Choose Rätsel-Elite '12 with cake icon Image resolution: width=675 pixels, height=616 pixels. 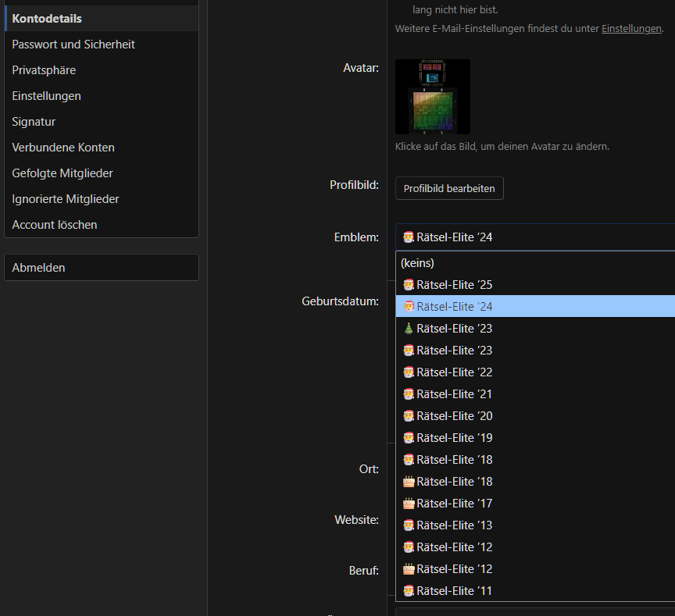click(535, 569)
